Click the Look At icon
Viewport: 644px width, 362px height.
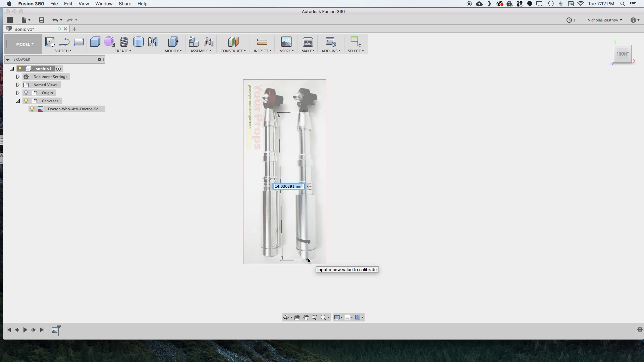point(297,317)
